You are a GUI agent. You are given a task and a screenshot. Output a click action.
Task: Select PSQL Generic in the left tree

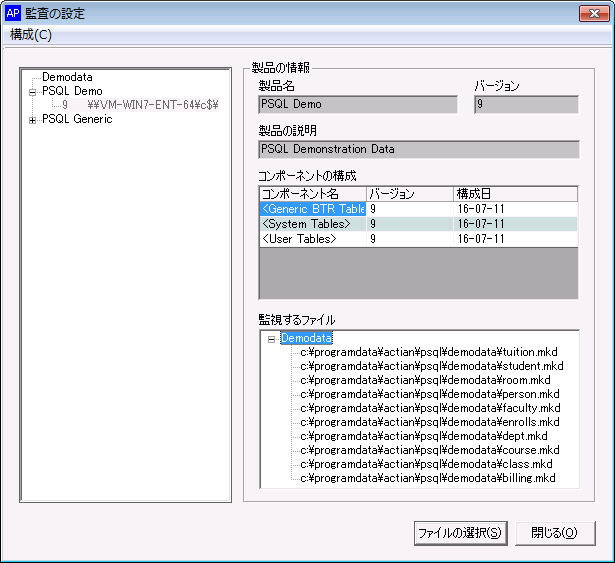pyautogui.click(x=76, y=119)
